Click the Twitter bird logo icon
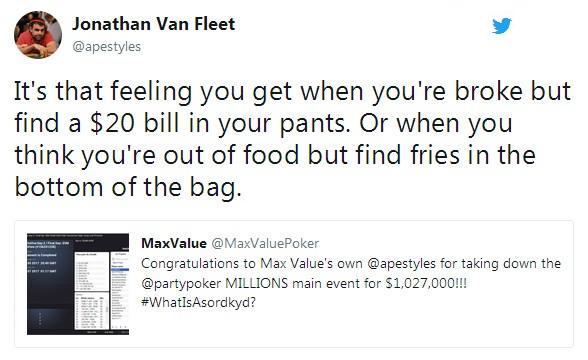 coord(502,26)
